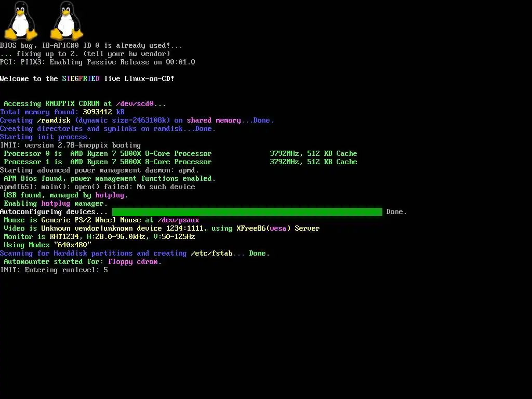Click the line '... fixing up to 2. (tell your hw vendor)'

point(85,54)
